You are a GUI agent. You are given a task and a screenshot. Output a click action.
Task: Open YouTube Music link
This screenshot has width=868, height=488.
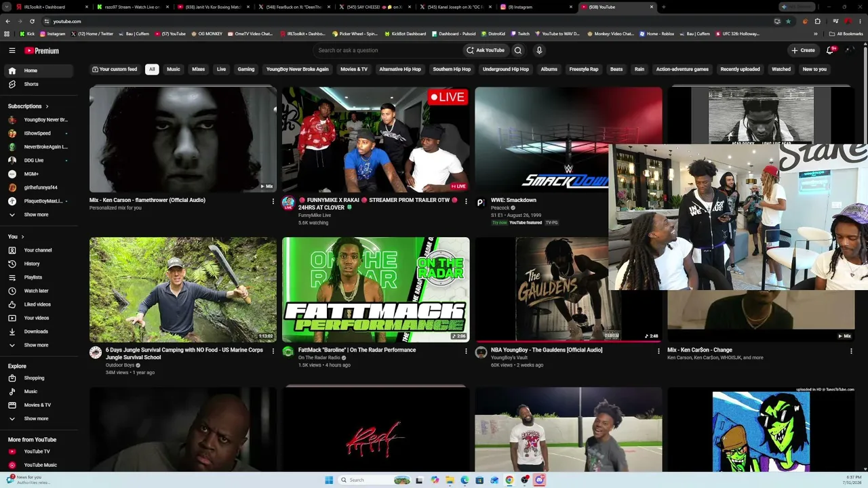[40, 465]
